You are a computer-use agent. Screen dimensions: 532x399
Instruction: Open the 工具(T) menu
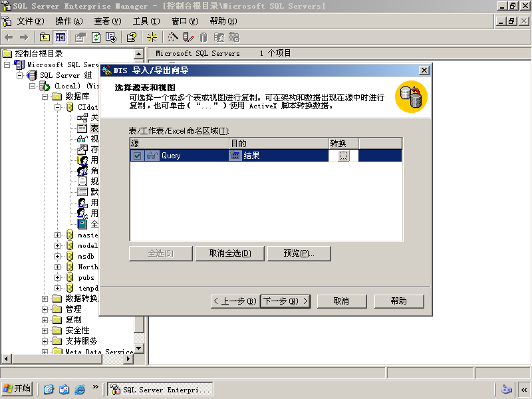click(146, 21)
